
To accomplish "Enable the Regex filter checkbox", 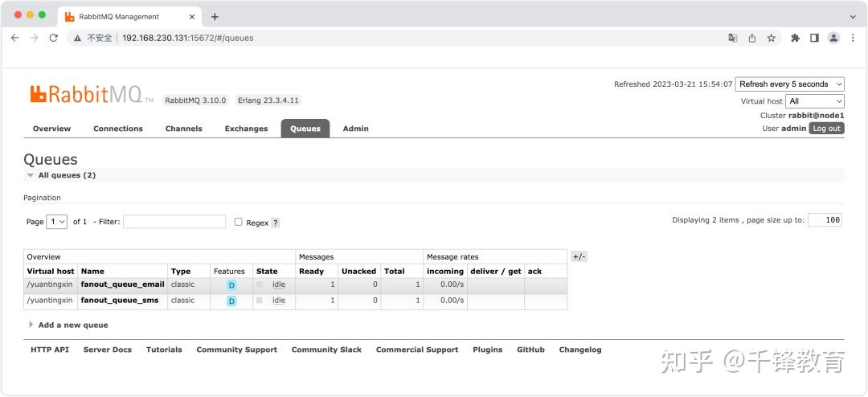I will [238, 222].
